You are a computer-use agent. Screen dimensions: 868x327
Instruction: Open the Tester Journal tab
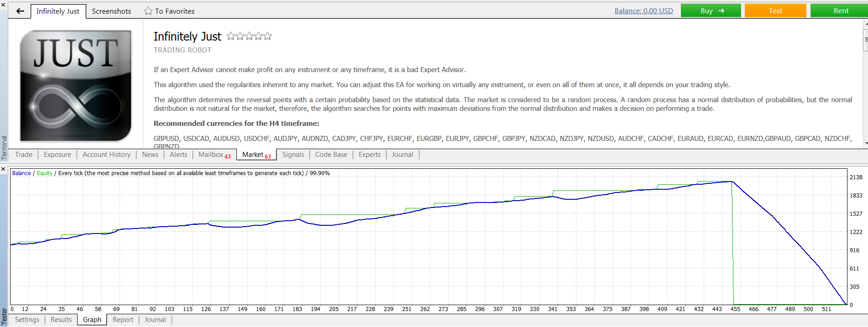[x=155, y=320]
